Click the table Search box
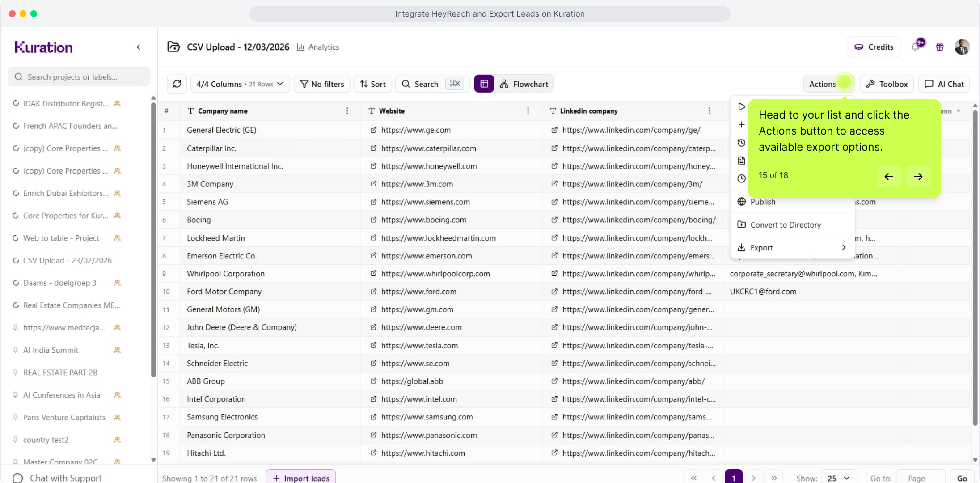Viewport: 980px width, 483px height. click(x=432, y=84)
